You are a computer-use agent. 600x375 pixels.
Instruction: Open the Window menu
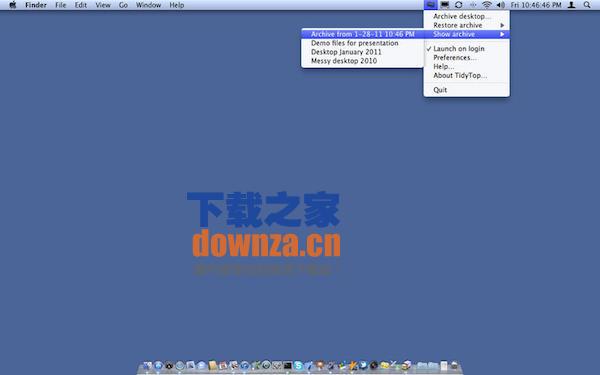coord(148,5)
